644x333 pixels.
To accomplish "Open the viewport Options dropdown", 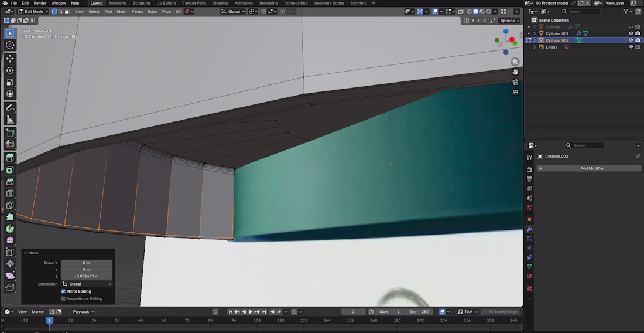I will point(509,21).
